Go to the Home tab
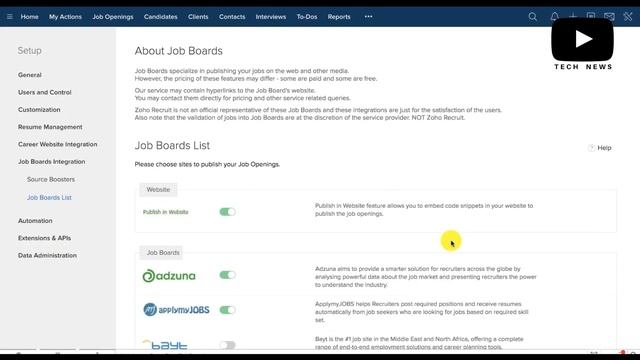Image resolution: width=640 pixels, height=360 pixels. (29, 17)
